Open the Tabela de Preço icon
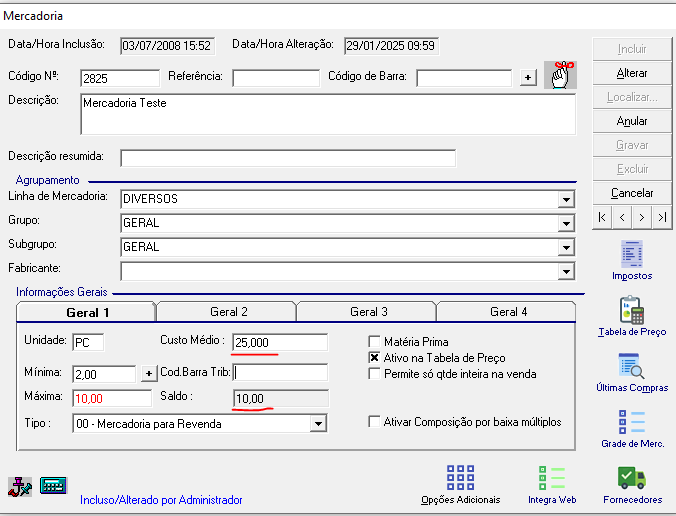Image resolution: width=676 pixels, height=516 pixels. click(x=632, y=310)
